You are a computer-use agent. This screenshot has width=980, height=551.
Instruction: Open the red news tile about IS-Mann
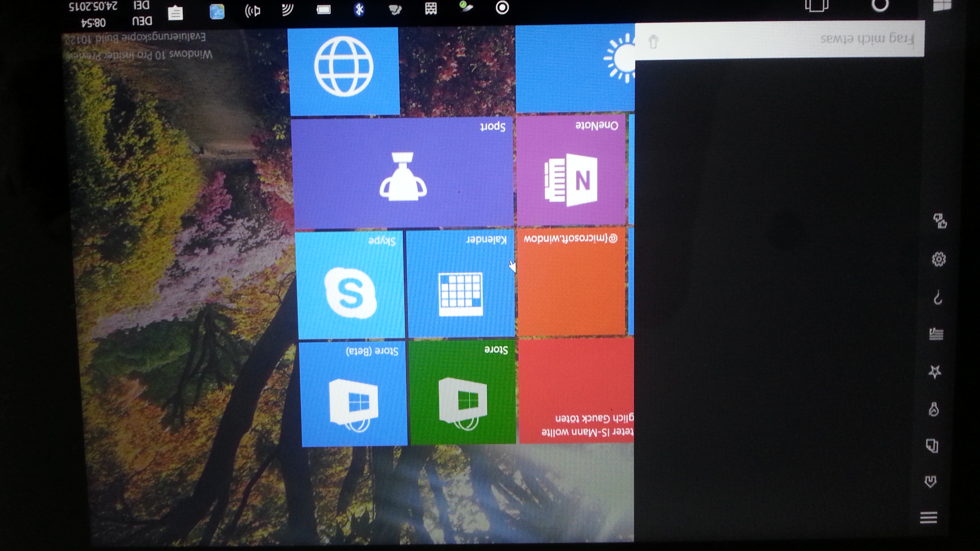[577, 390]
